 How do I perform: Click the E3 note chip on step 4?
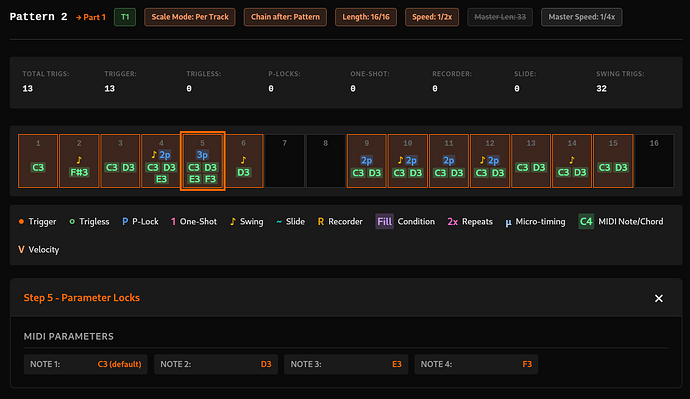pyautogui.click(x=161, y=179)
